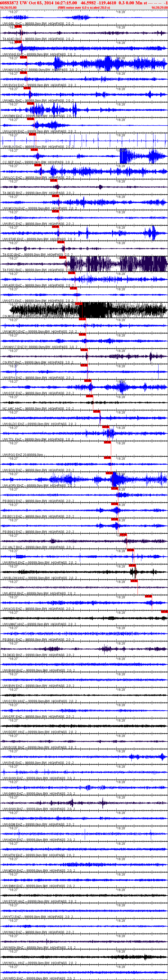Select the UW RVC EHZ station label
Viewport: 168px width, 980px height.
[x=38, y=224]
